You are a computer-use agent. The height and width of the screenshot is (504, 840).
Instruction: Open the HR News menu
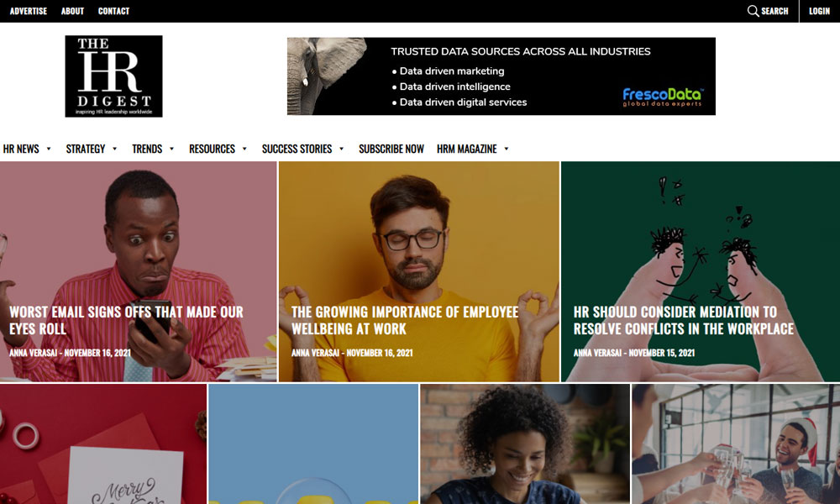tap(21, 149)
